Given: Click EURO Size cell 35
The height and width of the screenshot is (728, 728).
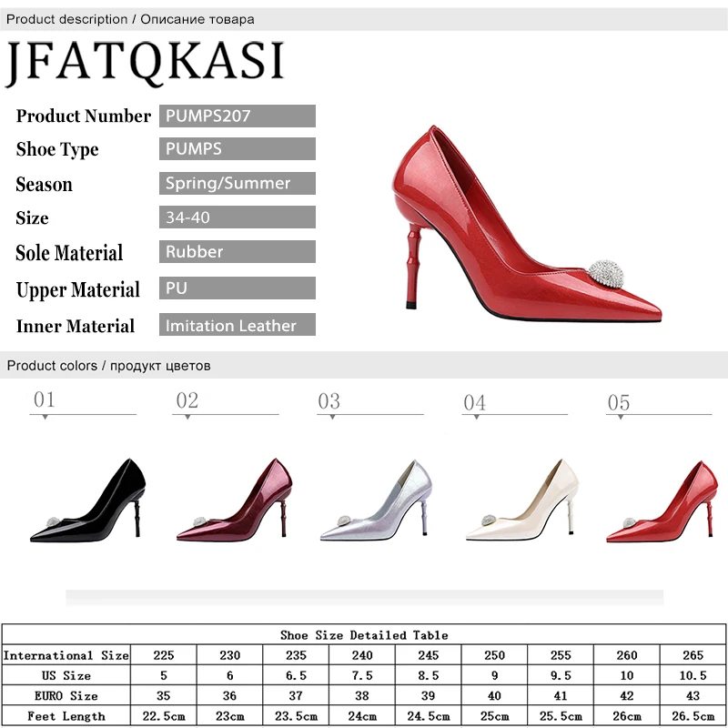Looking at the screenshot, I should coord(164,695).
